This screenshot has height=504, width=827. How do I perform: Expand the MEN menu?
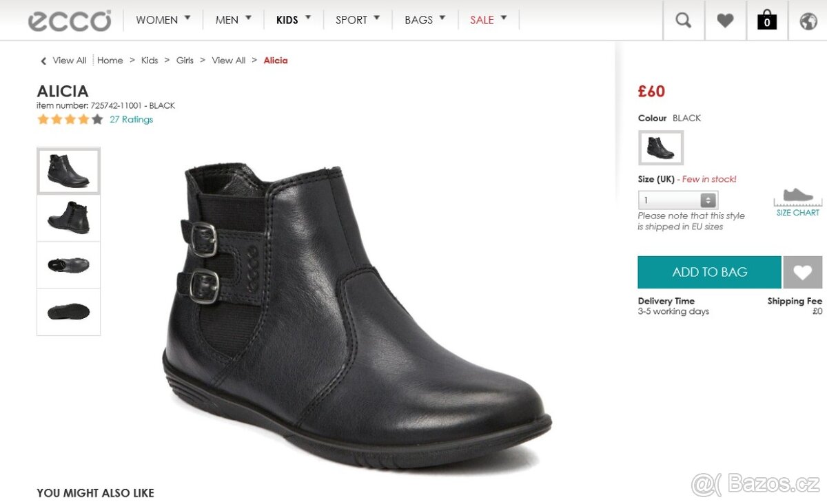click(233, 20)
